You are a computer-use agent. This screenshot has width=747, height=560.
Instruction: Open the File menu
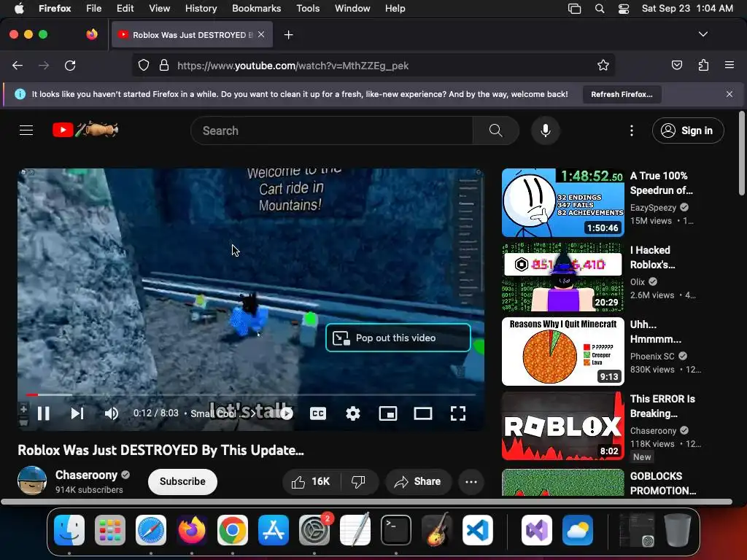pyautogui.click(x=93, y=9)
